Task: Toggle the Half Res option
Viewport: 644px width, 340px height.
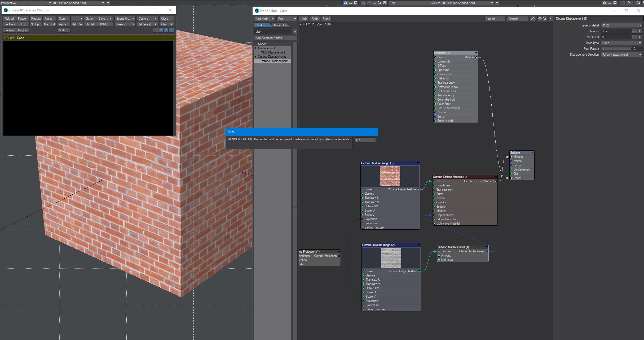Action: point(77,24)
